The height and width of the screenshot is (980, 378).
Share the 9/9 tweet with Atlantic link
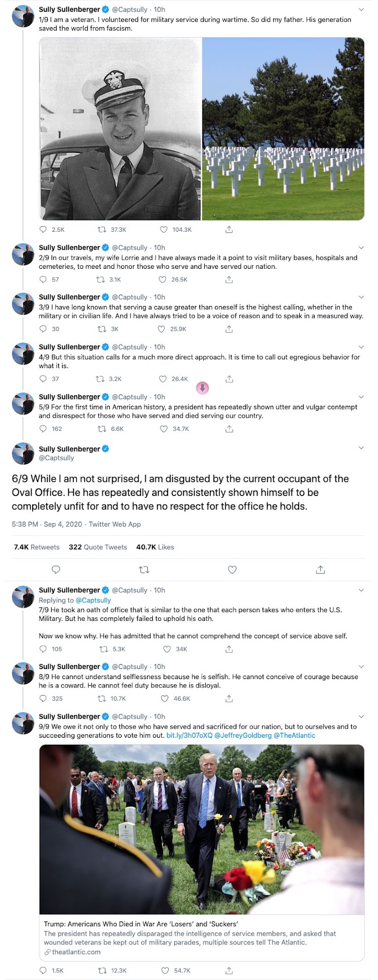[x=229, y=970]
